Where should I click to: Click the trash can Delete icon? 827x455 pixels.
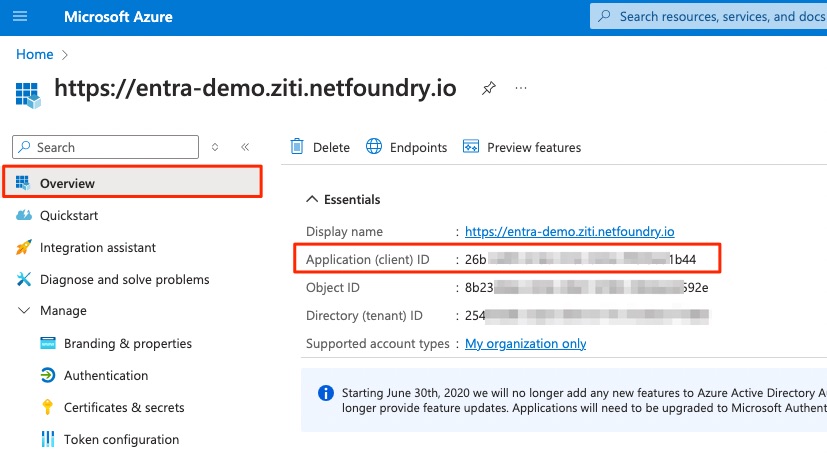pos(297,146)
